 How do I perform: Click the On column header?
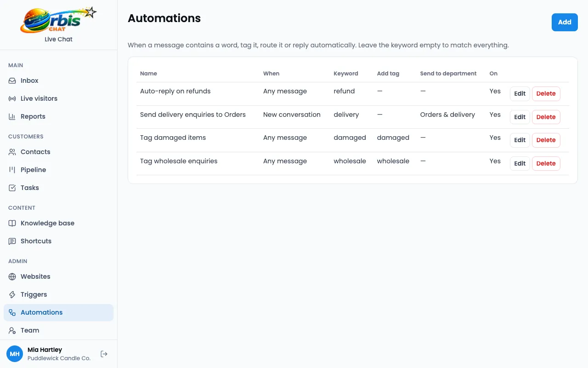pyautogui.click(x=493, y=74)
